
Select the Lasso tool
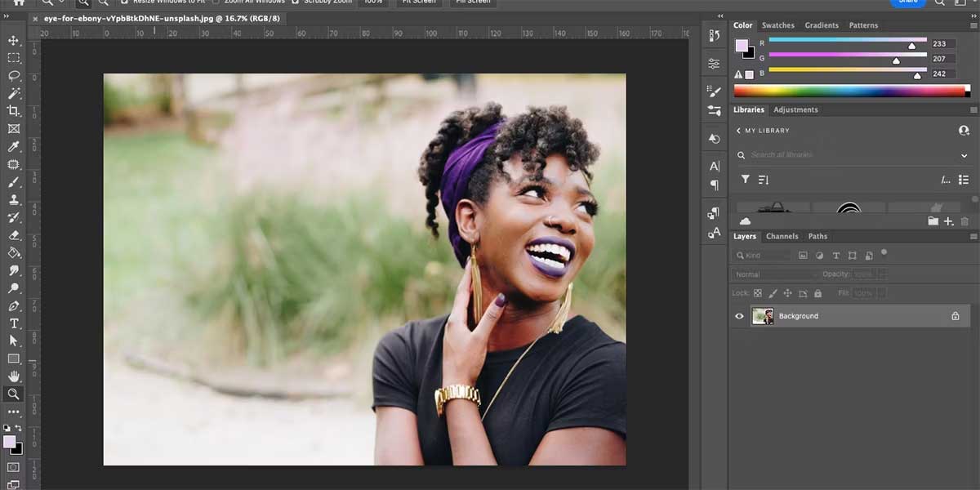[13, 75]
